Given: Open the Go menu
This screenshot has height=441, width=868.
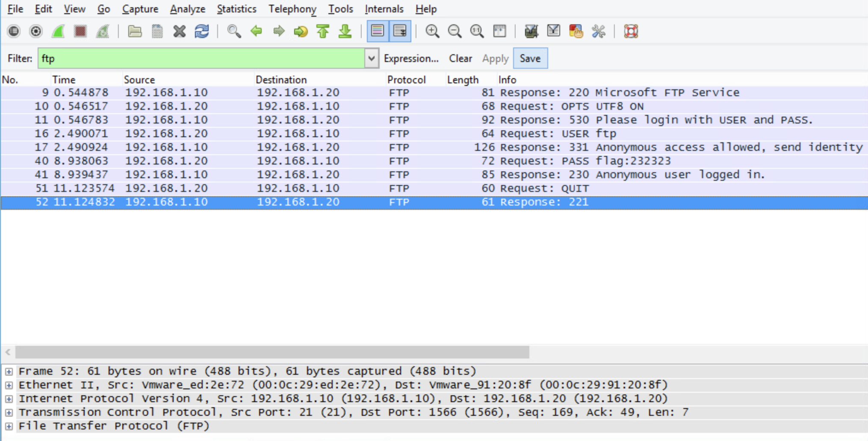Looking at the screenshot, I should pos(103,9).
